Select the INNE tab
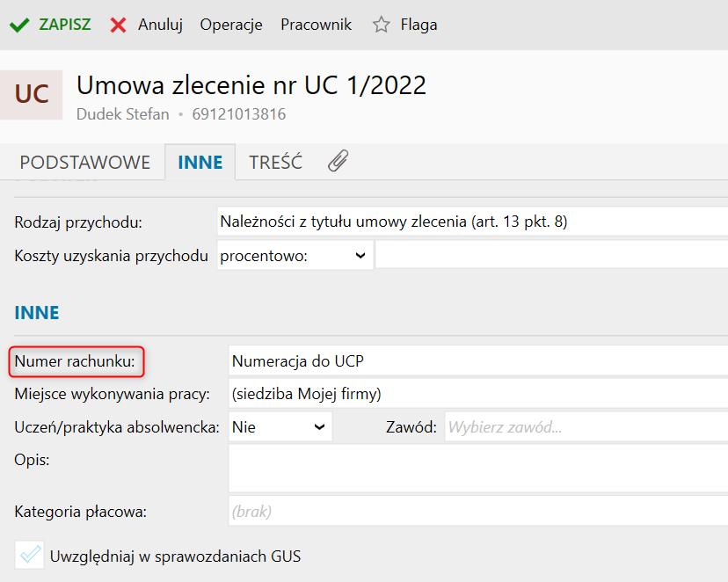Viewport: 728px width, 582px height. coord(200,163)
